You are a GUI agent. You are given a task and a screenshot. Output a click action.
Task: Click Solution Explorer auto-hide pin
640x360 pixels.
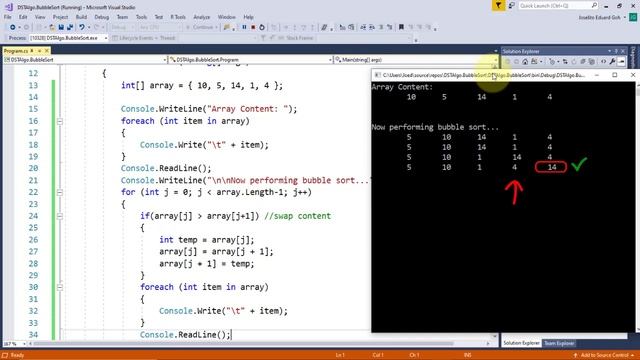point(616,51)
